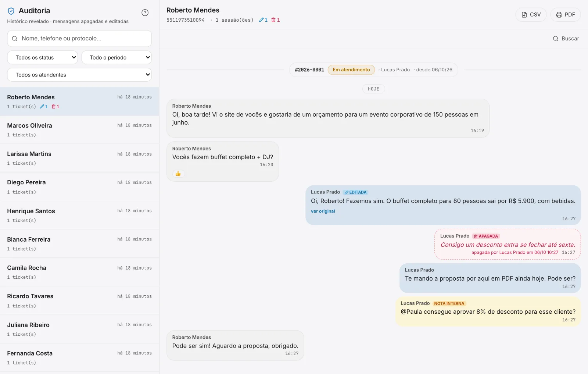Click protocol number #2026-0001
Image resolution: width=588 pixels, height=374 pixels.
click(x=309, y=70)
